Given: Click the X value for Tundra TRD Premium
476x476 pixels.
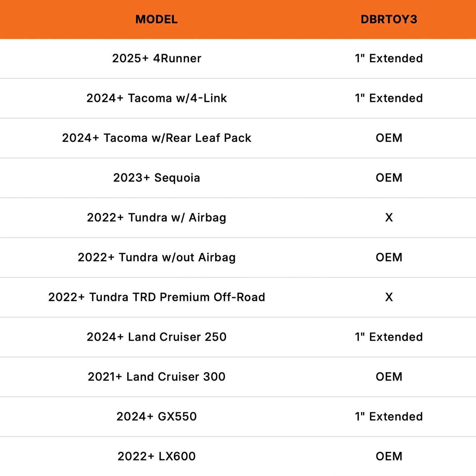Looking at the screenshot, I should pos(389,297).
